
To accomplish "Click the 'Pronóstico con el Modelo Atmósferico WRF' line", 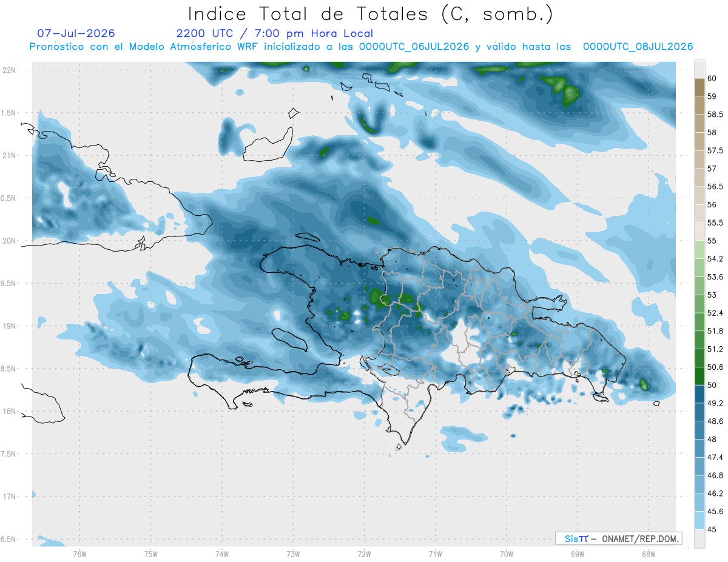I will pyautogui.click(x=361, y=47).
